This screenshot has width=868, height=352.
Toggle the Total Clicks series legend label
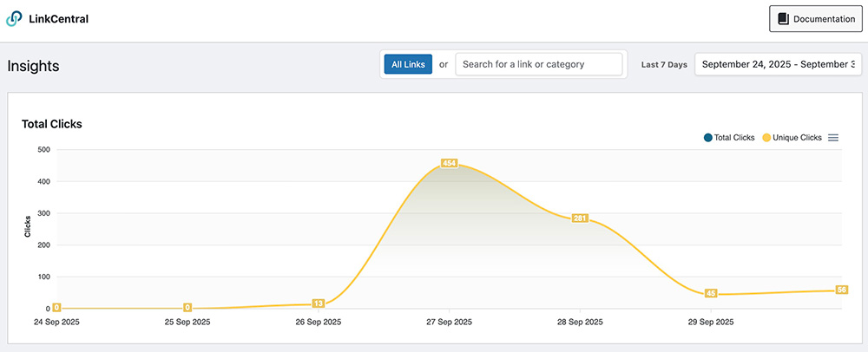coord(734,138)
